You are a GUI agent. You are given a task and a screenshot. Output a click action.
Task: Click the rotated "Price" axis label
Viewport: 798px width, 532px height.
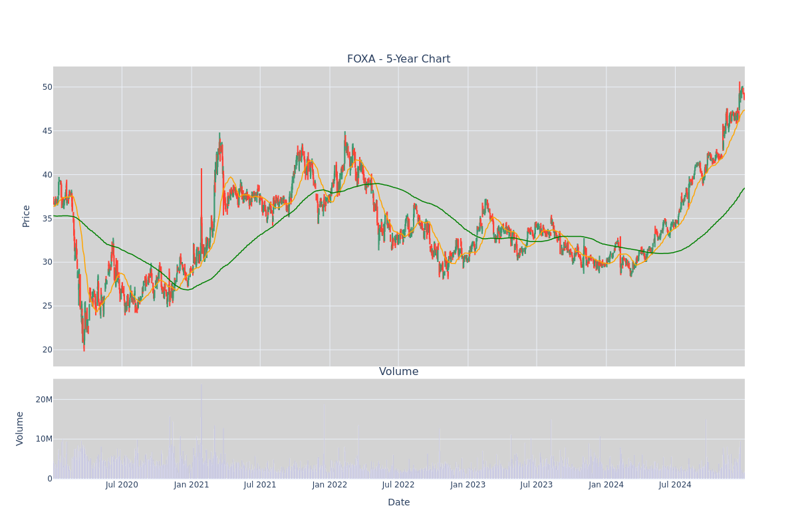[x=27, y=216]
